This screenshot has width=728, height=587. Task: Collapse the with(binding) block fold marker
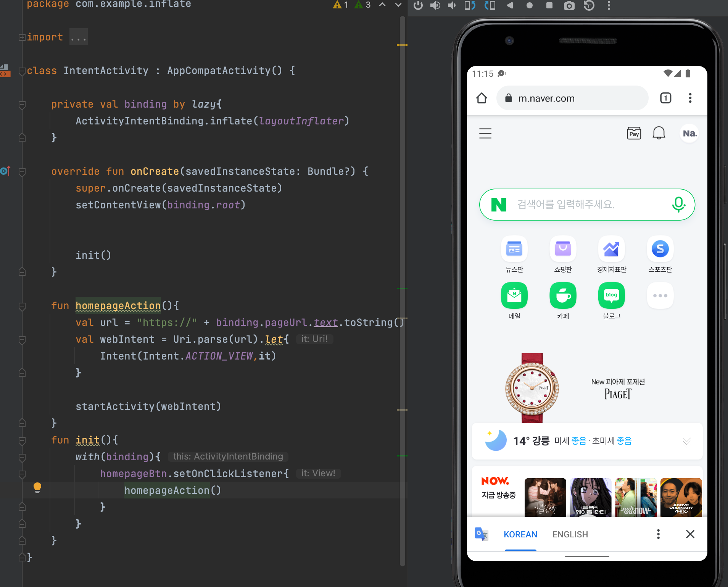(22, 457)
